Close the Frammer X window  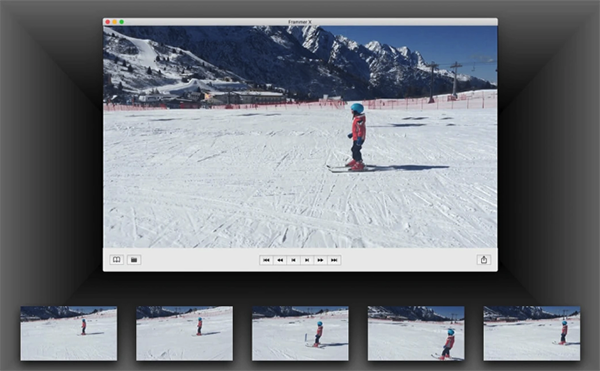(108, 22)
